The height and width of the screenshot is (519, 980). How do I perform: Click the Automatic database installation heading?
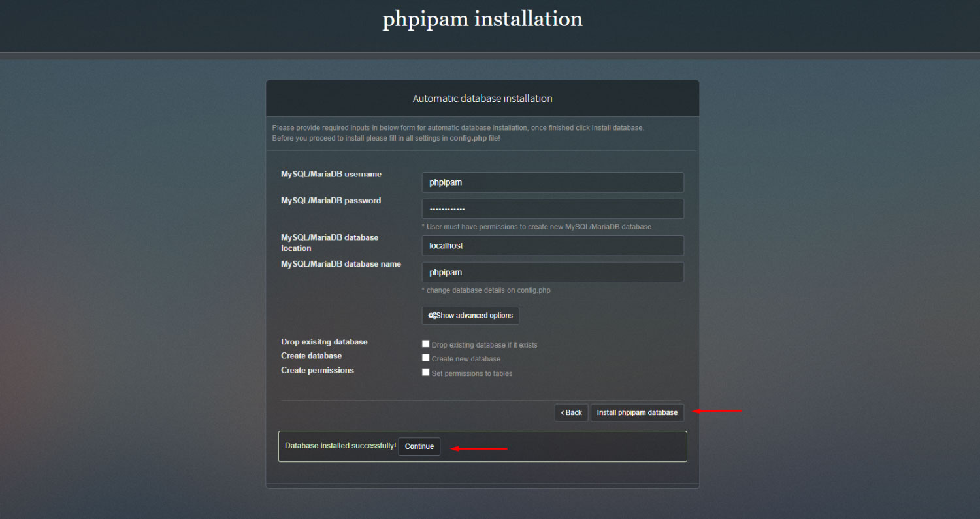[483, 99]
